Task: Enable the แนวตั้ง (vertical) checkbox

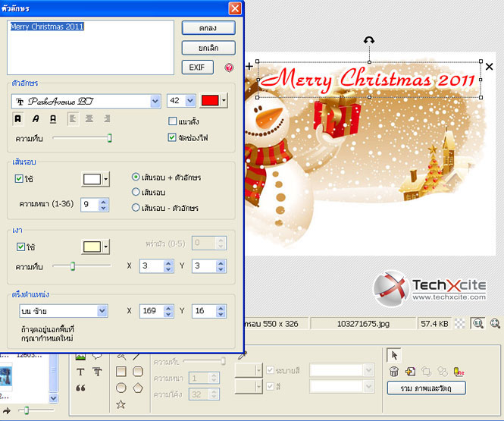Action: 173,121
